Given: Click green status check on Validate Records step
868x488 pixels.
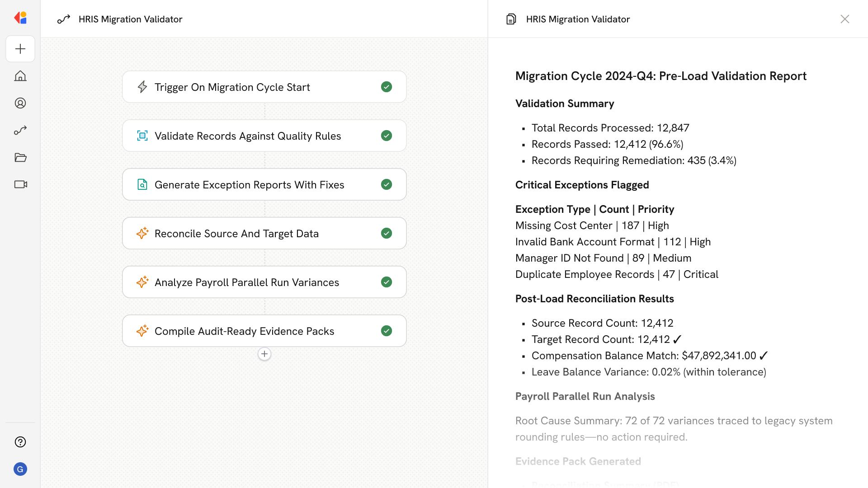Looking at the screenshot, I should (386, 136).
